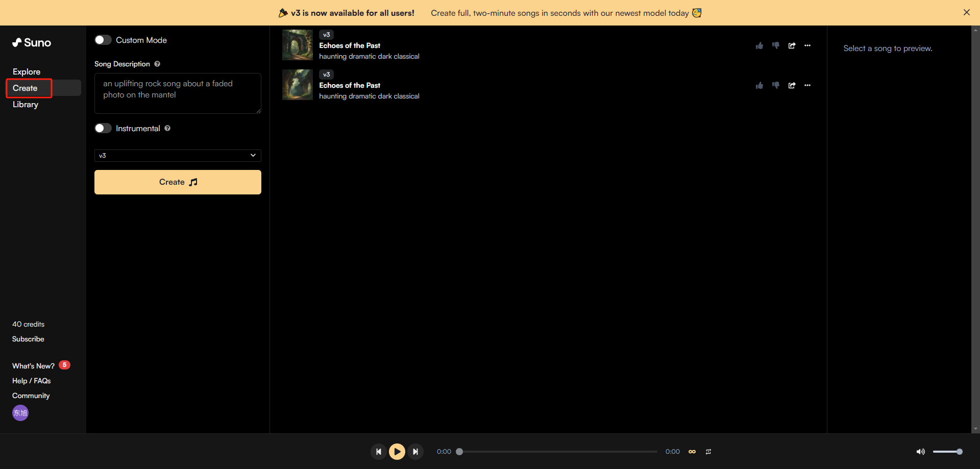The width and height of the screenshot is (980, 469).
Task: Dislike the first Echoes of the Past song
Action: (x=776, y=45)
